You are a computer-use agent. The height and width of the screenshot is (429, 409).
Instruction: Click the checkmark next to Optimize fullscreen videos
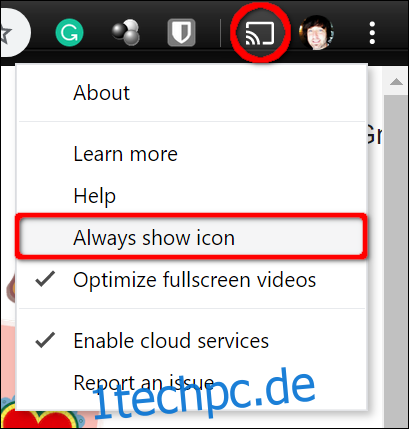[x=45, y=279]
